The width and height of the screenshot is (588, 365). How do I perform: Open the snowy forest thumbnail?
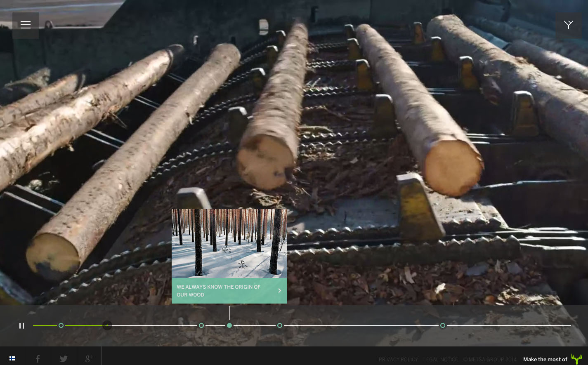tap(229, 243)
